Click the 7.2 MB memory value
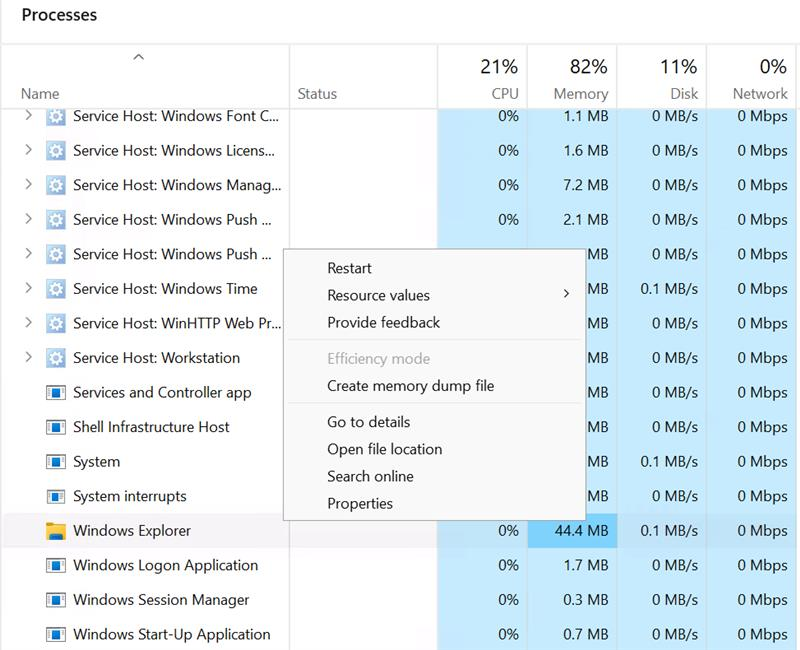 click(x=585, y=185)
